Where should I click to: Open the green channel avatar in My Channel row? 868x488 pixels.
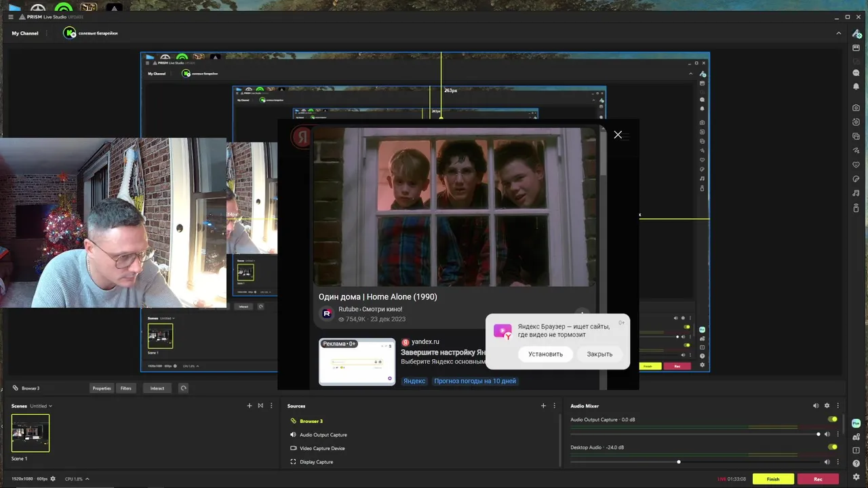(69, 33)
